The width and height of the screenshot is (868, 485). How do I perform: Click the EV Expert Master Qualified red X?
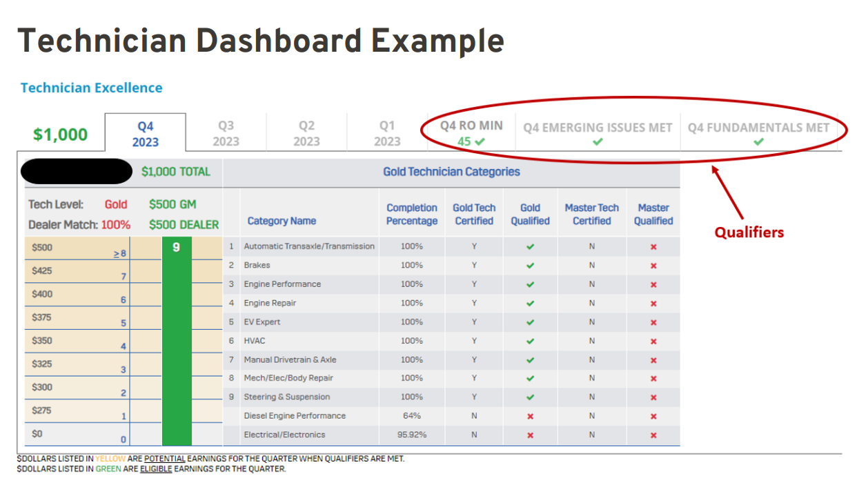653,322
